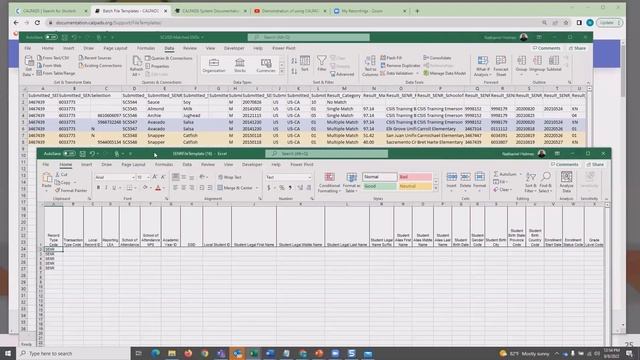Open the Clipboard group dialog launcher
This screenshot has width=640, height=360.
tap(89, 199)
